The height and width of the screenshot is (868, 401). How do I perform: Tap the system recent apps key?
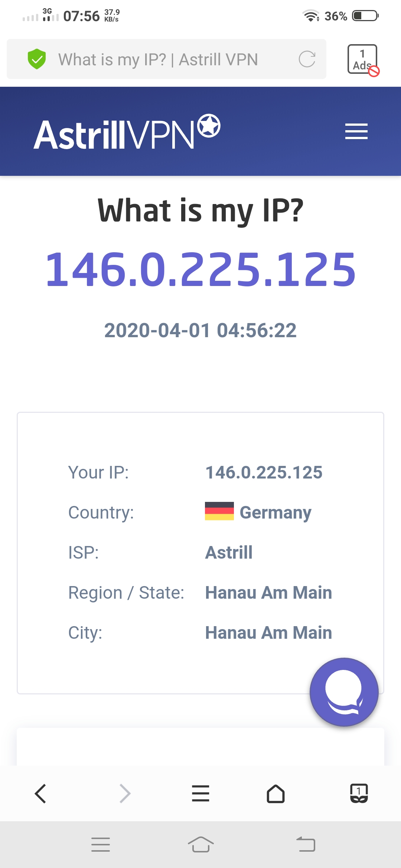(101, 845)
